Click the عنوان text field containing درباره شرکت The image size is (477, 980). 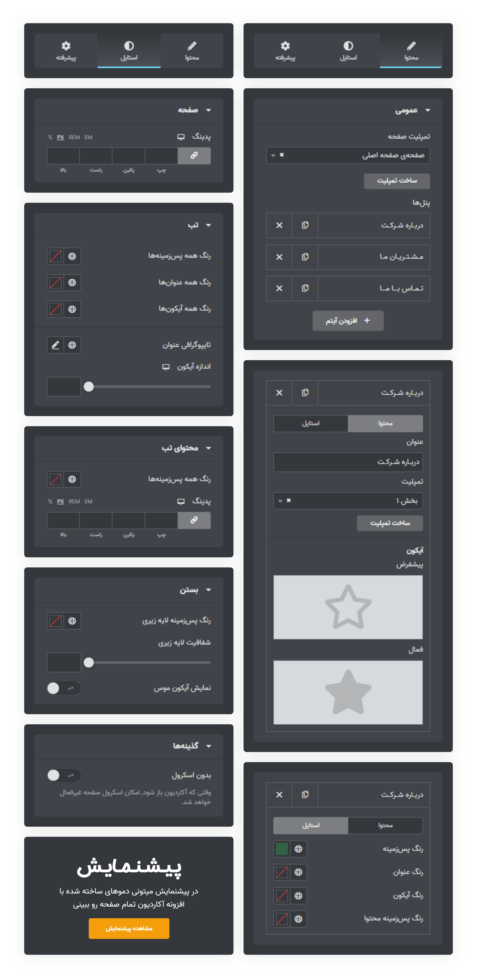(x=348, y=462)
